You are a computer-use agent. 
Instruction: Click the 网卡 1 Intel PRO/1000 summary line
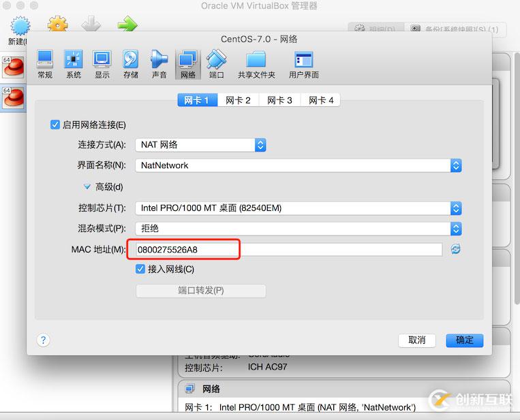pos(300,407)
